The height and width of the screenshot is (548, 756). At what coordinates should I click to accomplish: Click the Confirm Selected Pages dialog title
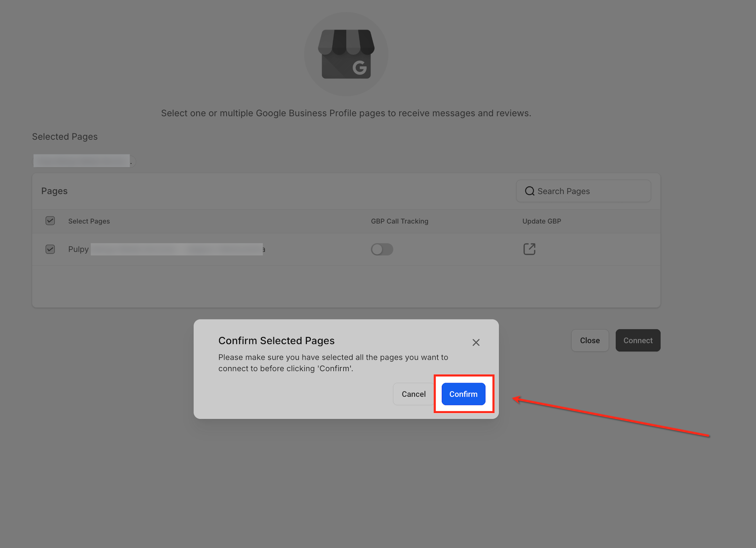276,341
